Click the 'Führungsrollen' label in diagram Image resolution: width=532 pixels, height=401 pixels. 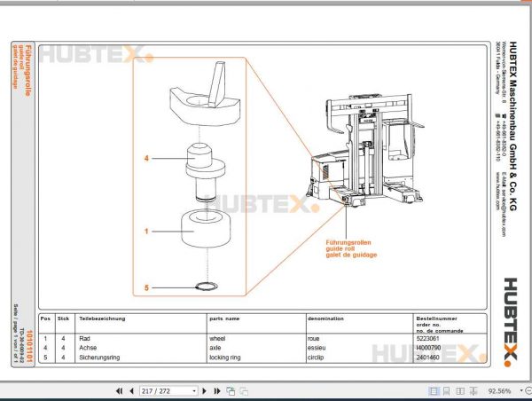point(348,242)
